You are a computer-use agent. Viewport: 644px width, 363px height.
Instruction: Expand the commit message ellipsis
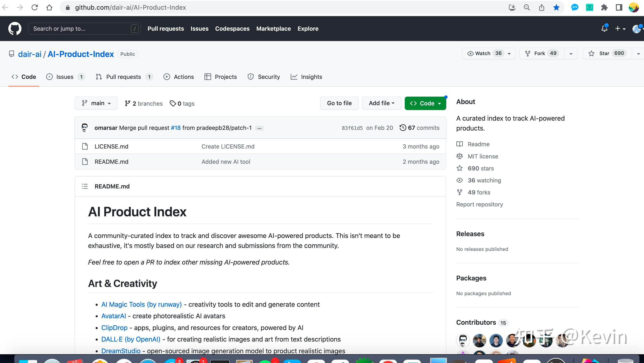coord(259,128)
